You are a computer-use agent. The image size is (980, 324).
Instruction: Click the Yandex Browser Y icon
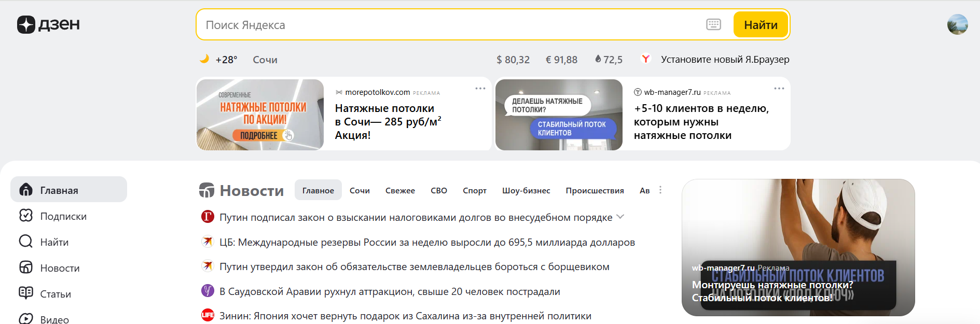pos(646,59)
